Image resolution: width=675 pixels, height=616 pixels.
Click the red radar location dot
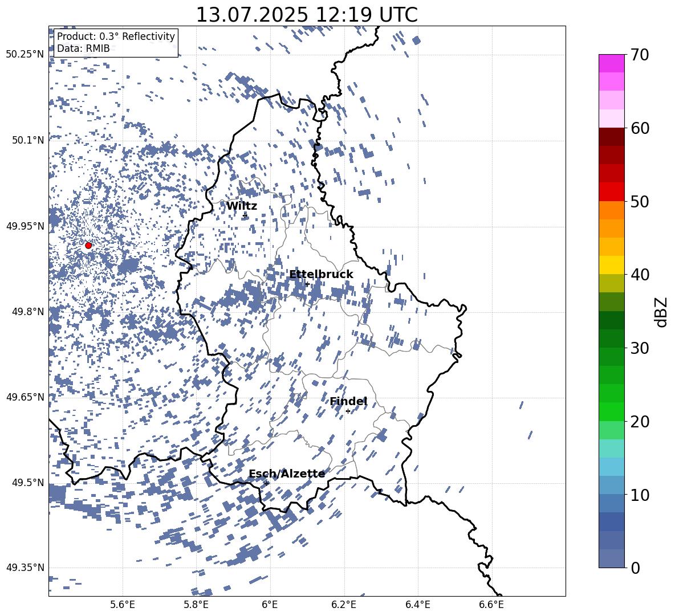pos(88,246)
